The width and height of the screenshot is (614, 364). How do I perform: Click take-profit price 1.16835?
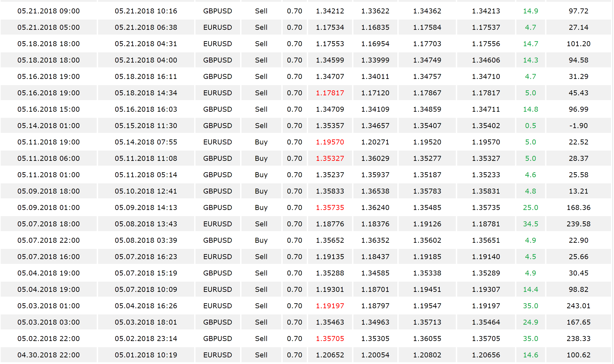pos(375,28)
